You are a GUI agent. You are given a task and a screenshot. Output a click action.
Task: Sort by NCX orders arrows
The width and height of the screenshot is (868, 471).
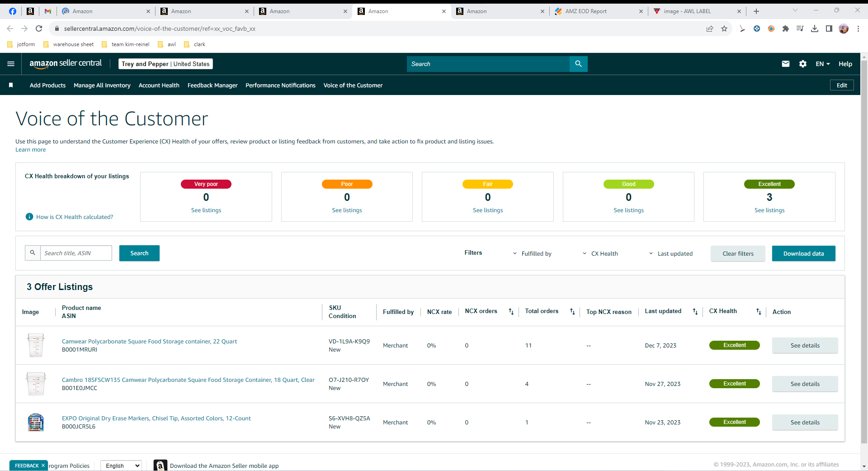pyautogui.click(x=511, y=311)
